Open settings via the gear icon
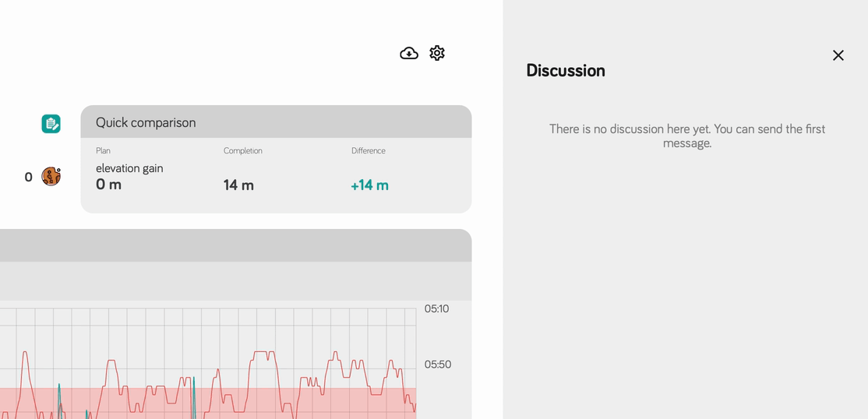Screen dimensions: 868x419 437,53
